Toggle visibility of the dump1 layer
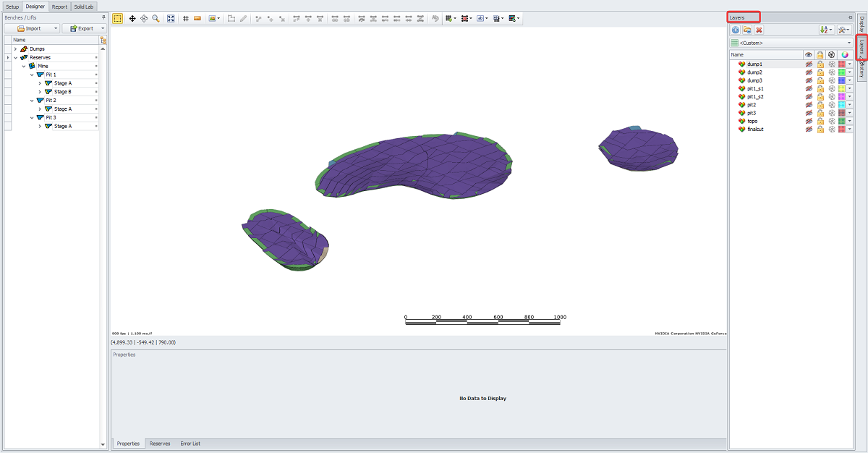Image resolution: width=868 pixels, height=453 pixels. click(809, 64)
